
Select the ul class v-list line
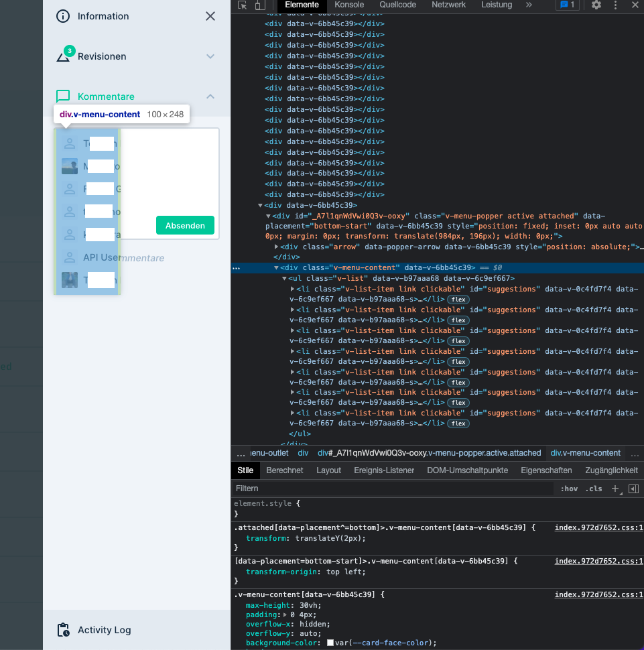coord(401,278)
